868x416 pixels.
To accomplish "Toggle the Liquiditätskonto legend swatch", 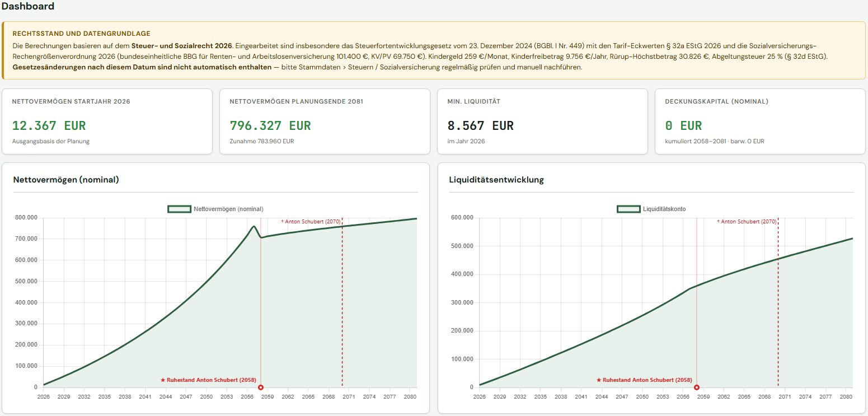I will point(628,209).
